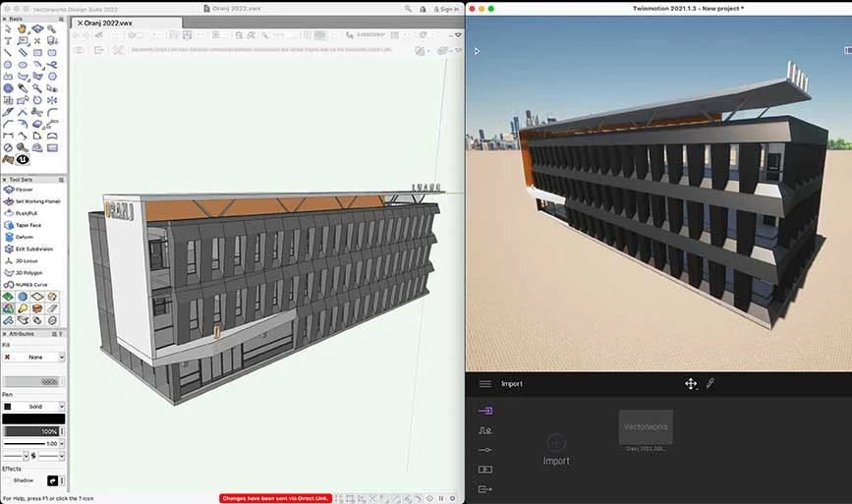
Task: Open the Fill style dropdown set to None
Action: pos(34,357)
